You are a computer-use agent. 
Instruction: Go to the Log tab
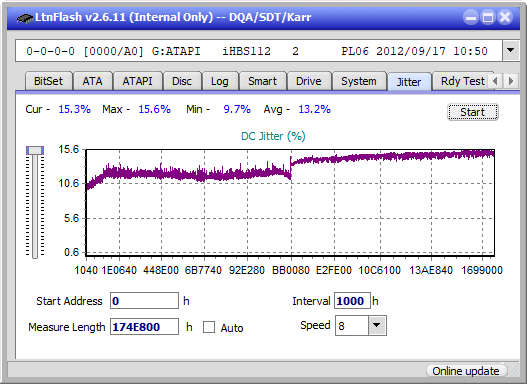(219, 81)
